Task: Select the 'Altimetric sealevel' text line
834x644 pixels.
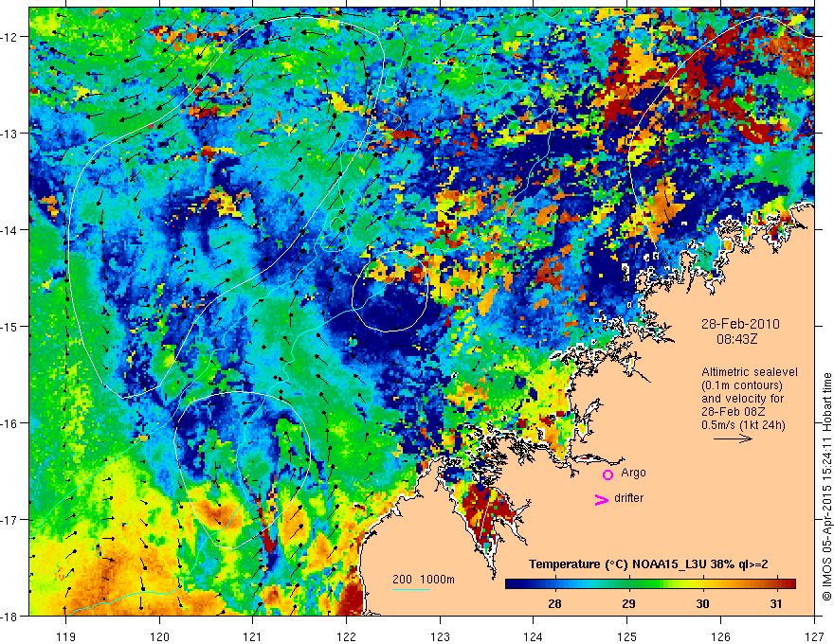Action: point(750,372)
